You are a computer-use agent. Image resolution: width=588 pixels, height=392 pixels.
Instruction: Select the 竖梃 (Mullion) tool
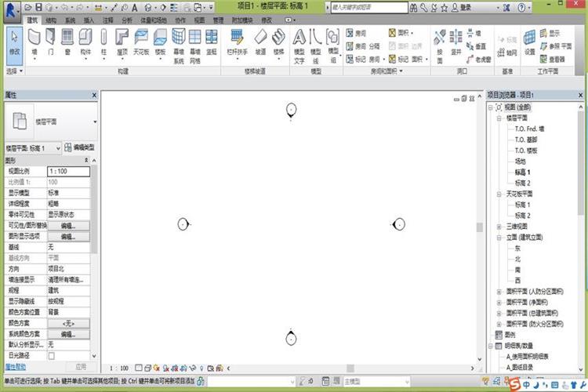(212, 43)
